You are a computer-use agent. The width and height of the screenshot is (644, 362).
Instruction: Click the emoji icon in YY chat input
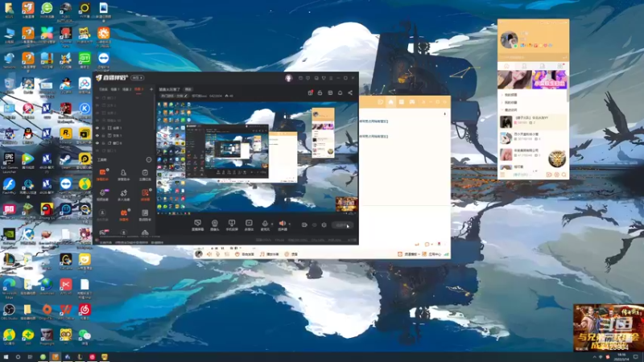click(427, 245)
